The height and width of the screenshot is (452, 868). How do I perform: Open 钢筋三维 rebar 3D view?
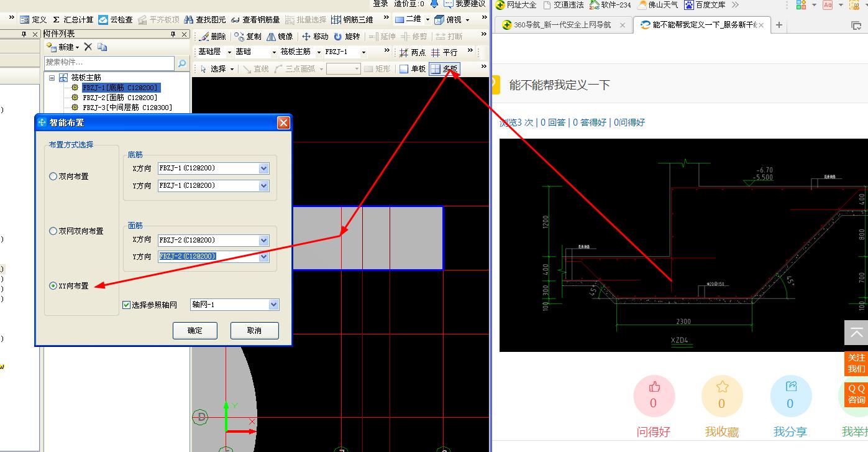[x=352, y=19]
